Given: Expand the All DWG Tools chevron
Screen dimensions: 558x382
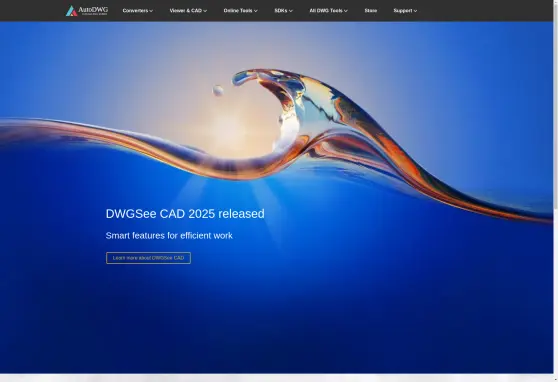Looking at the screenshot, I should [346, 11].
